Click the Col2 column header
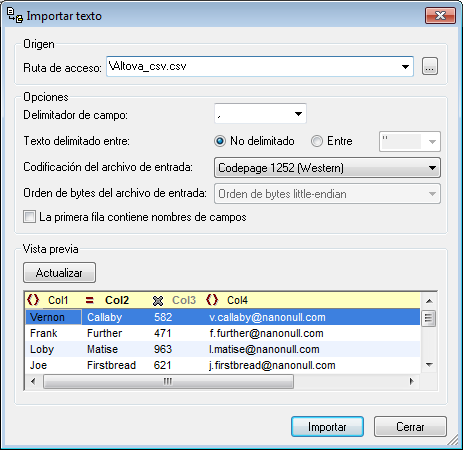Image resolution: width=463 pixels, height=450 pixels. click(x=117, y=300)
